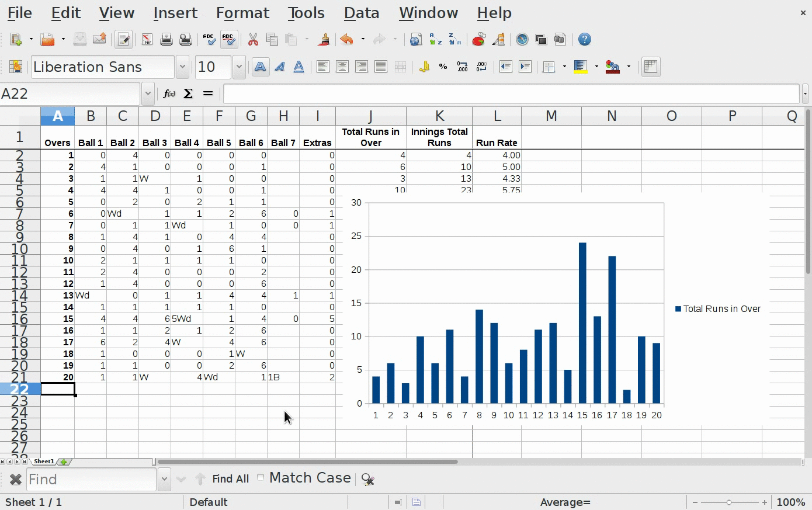Toggle the Match Case checkbox
The height and width of the screenshot is (510, 812).
261,478
